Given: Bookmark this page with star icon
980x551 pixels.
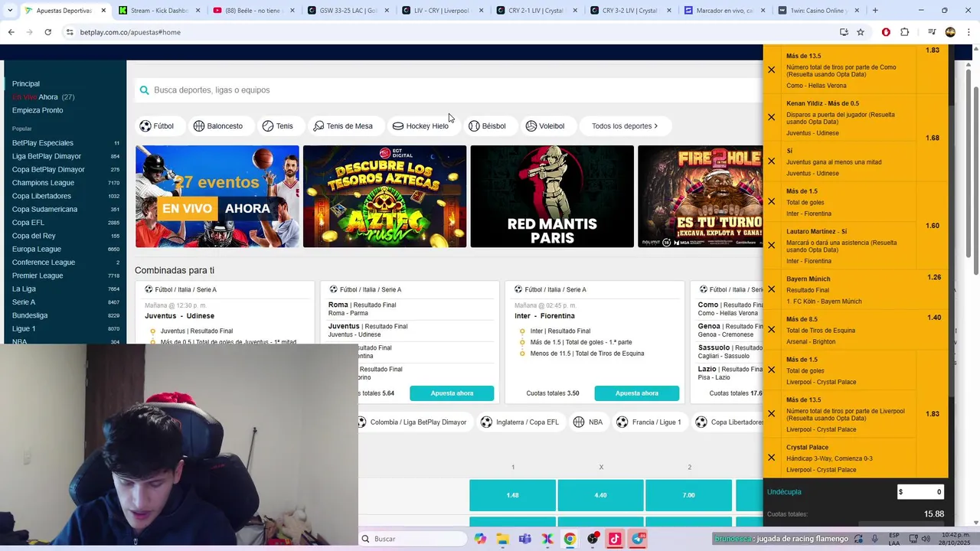Looking at the screenshot, I should (x=861, y=32).
